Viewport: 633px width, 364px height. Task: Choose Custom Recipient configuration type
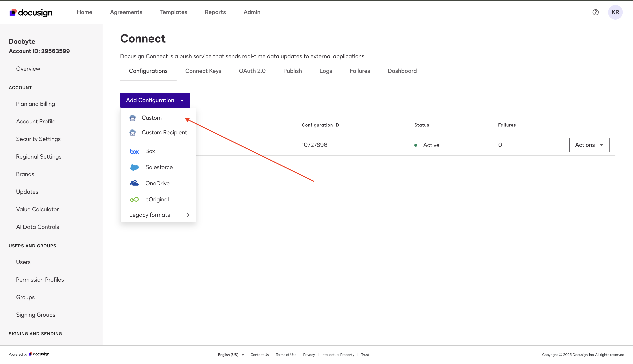click(x=164, y=132)
